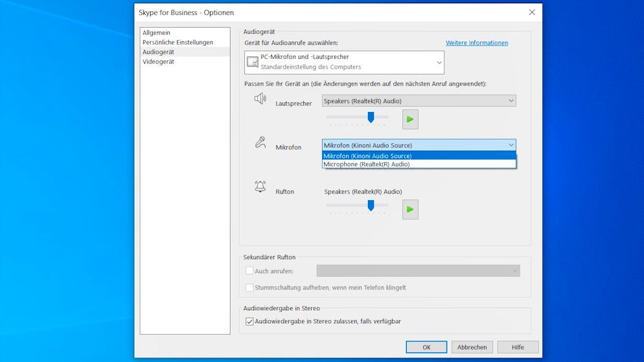Confirm with the OK button
Image resolution: width=644 pixels, height=362 pixels.
point(426,347)
